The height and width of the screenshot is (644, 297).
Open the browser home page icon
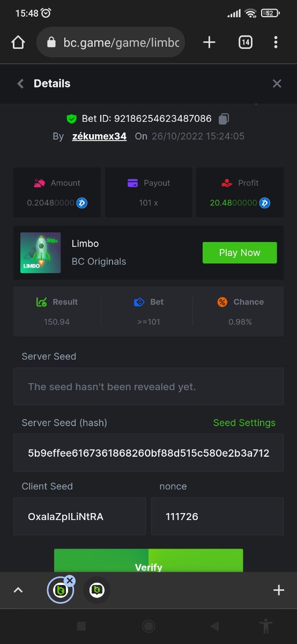click(x=18, y=42)
